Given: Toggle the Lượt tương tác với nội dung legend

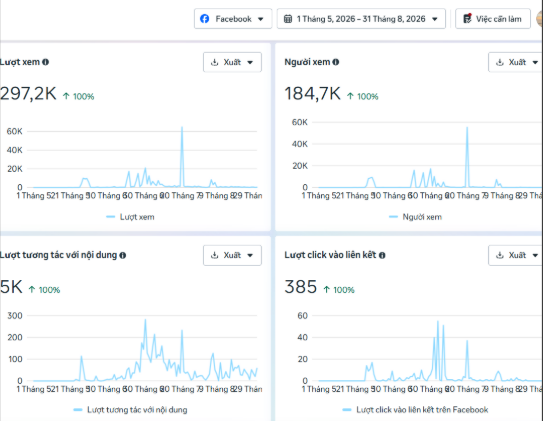Looking at the screenshot, I should 131,410.
